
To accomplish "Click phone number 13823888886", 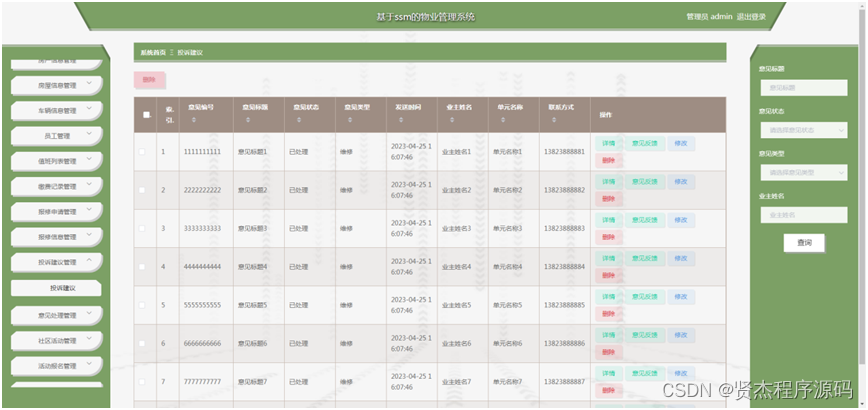I will pyautogui.click(x=564, y=344).
